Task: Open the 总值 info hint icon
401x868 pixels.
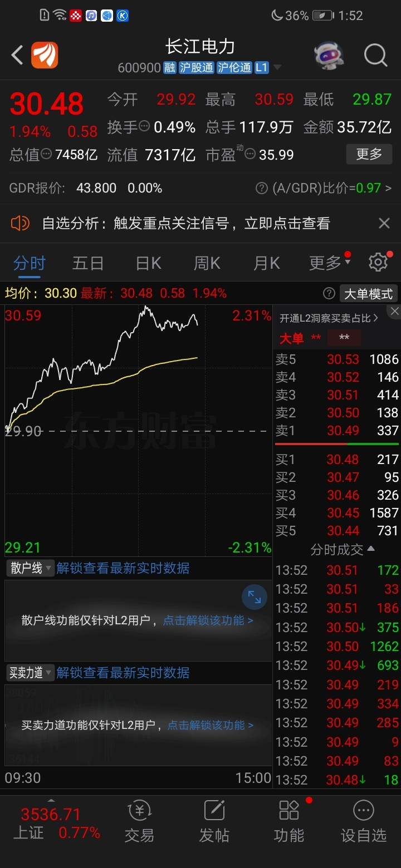Action: pyautogui.click(x=47, y=154)
